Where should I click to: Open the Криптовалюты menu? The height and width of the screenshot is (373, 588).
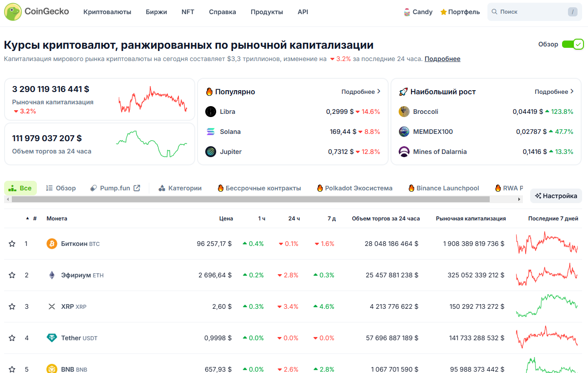(x=107, y=12)
